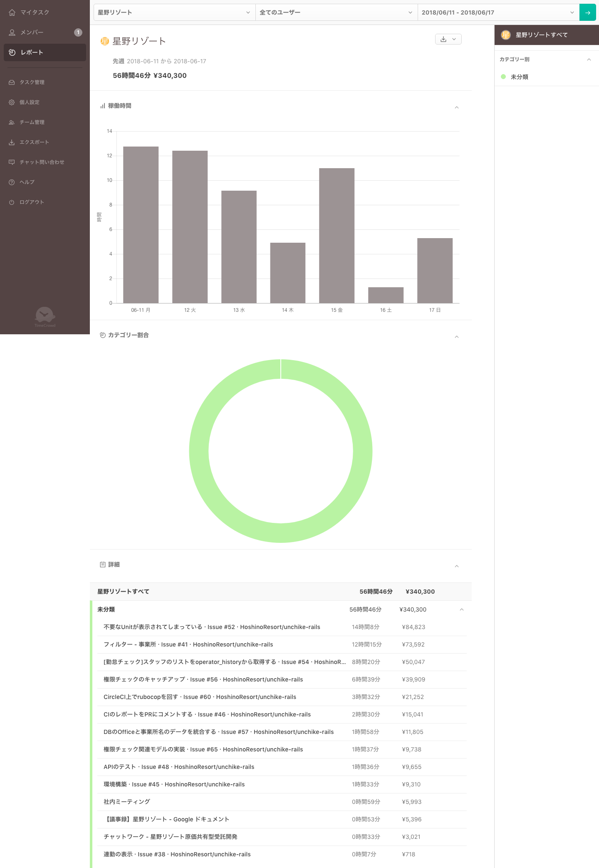Open the 全てのユーザー user dropdown
The image size is (599, 868).
[x=337, y=12]
